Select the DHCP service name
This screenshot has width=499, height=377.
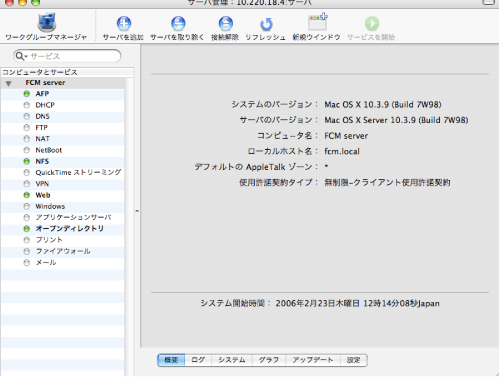tap(45, 105)
